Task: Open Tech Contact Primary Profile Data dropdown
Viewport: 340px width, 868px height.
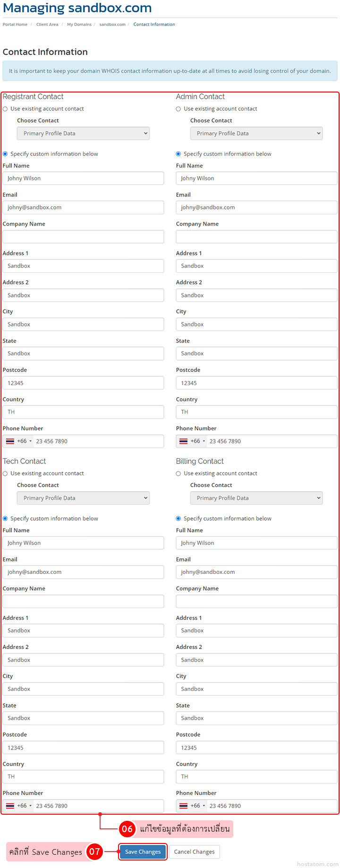Action: (83, 498)
